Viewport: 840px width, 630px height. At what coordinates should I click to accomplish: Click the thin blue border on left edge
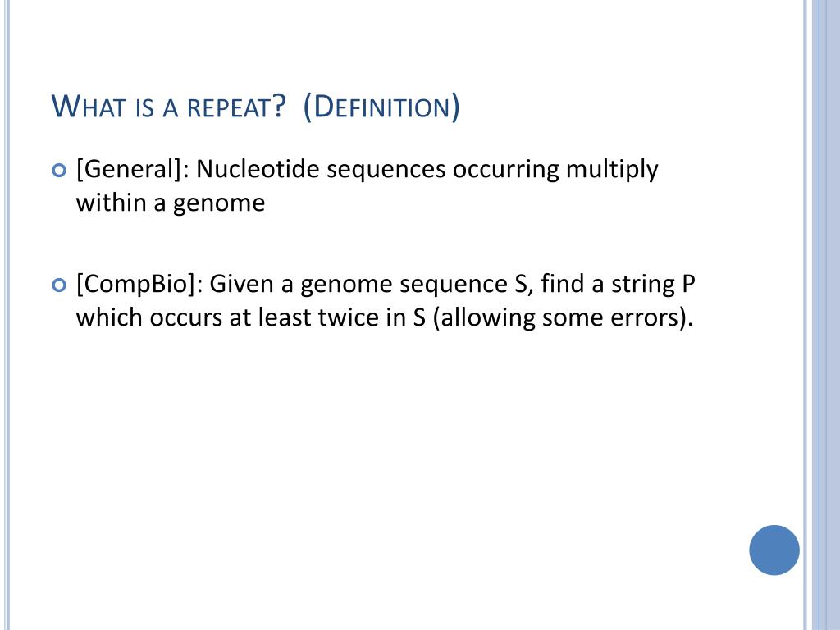8,315
